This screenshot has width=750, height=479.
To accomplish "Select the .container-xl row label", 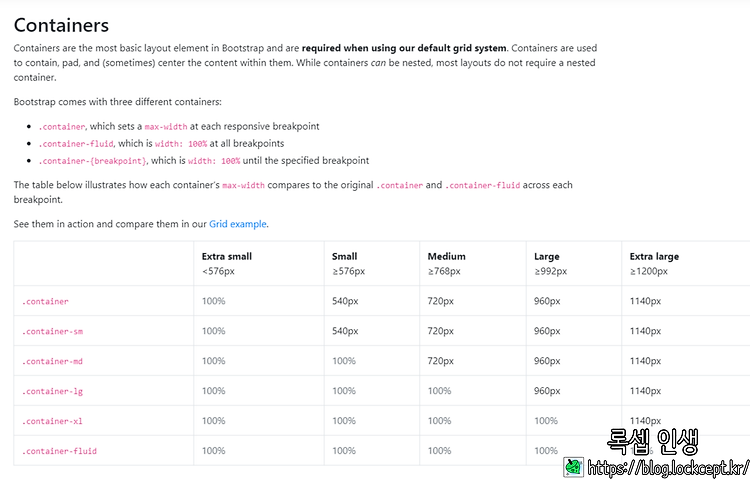I will tap(52, 421).
